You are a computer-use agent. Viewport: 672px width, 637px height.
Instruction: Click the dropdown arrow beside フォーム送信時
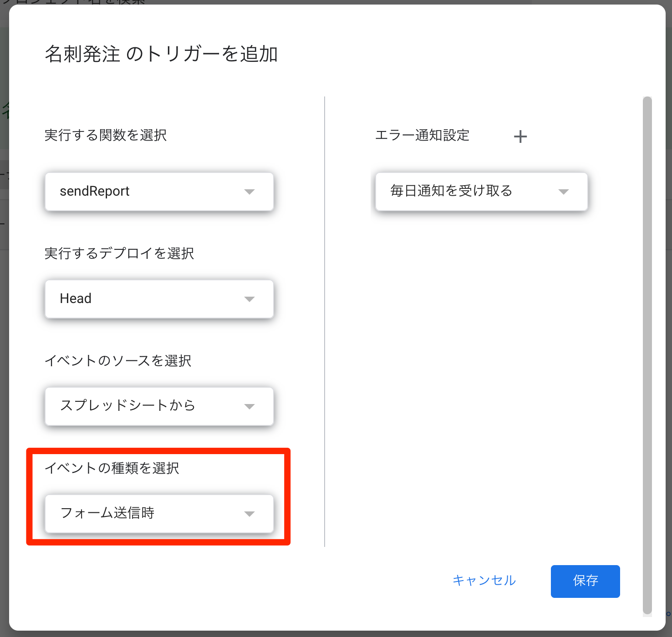tap(249, 514)
